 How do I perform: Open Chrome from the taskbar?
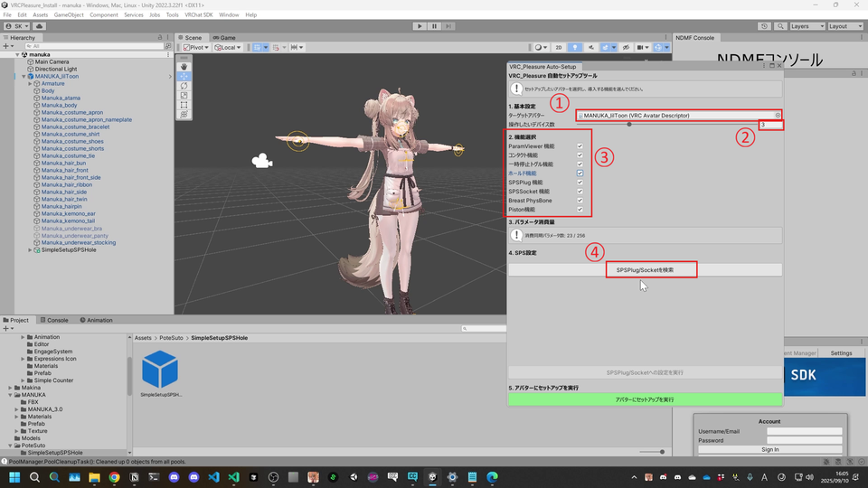[114, 477]
